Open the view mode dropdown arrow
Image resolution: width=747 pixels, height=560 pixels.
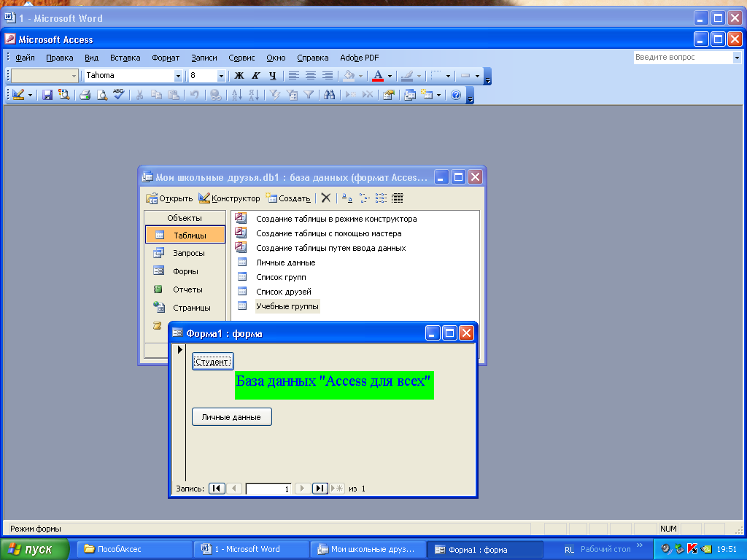30,96
